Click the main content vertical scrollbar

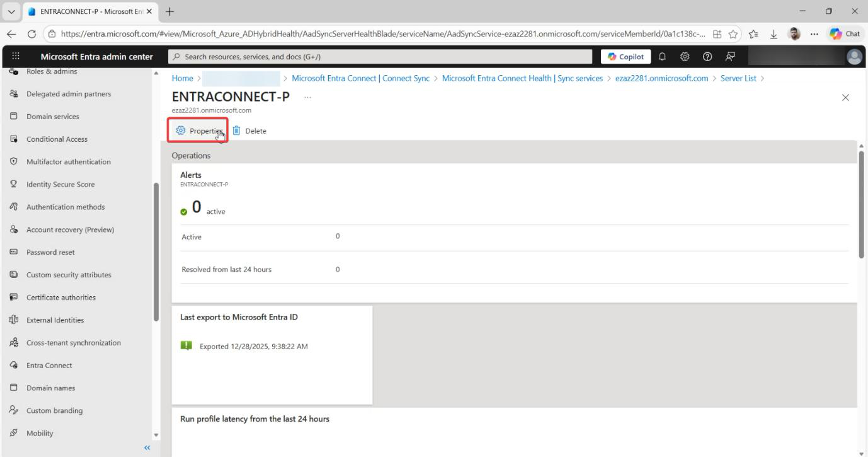point(862,204)
